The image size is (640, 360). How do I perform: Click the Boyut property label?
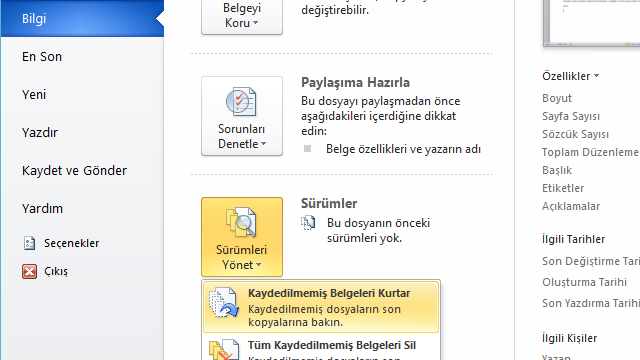coord(557,98)
